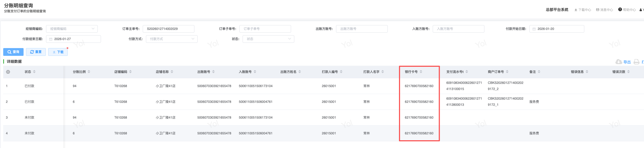
Task: Open the 付款结束日期 date picker
Action: pyautogui.click(x=73, y=39)
